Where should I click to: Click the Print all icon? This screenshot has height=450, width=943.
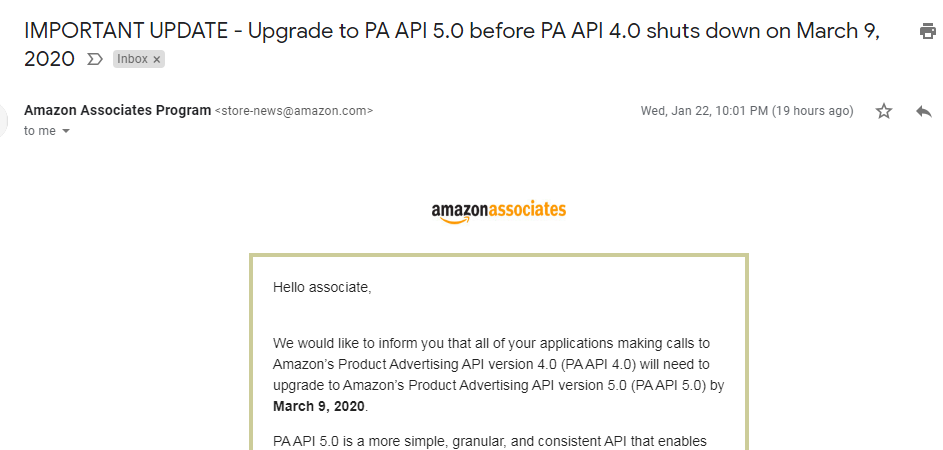click(x=930, y=31)
